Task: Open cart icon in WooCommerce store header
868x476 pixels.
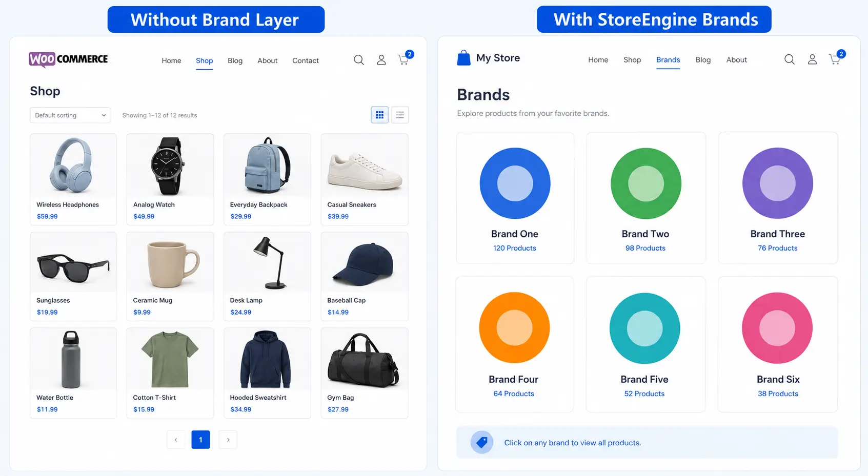Action: pos(405,58)
